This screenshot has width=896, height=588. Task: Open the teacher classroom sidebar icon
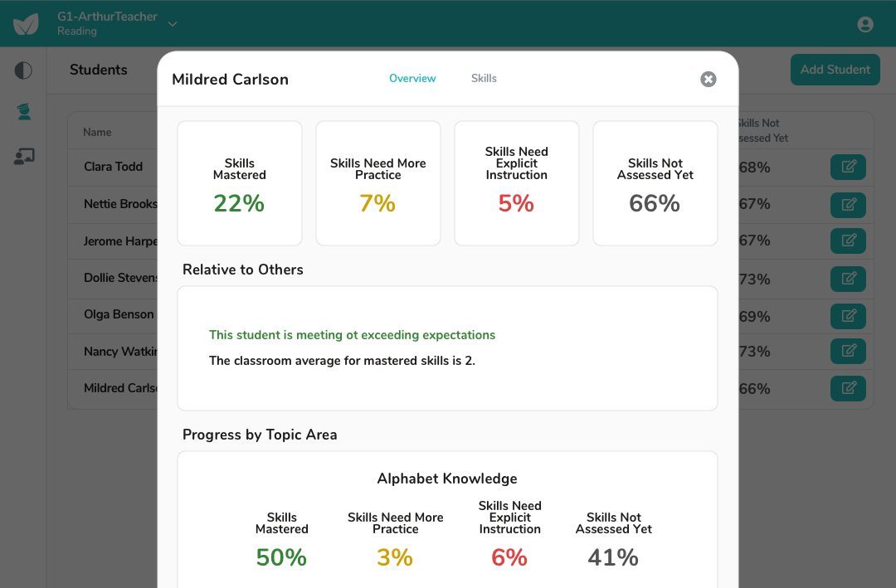24,156
